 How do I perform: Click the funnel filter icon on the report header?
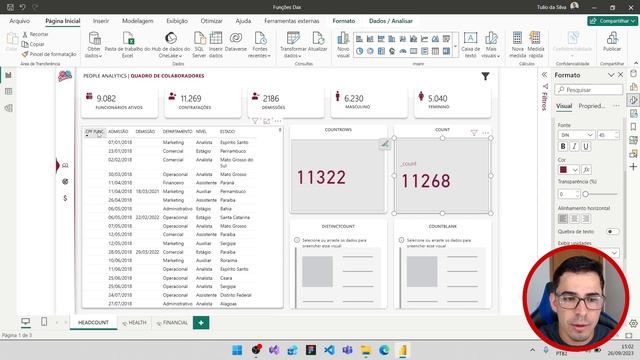point(485,76)
